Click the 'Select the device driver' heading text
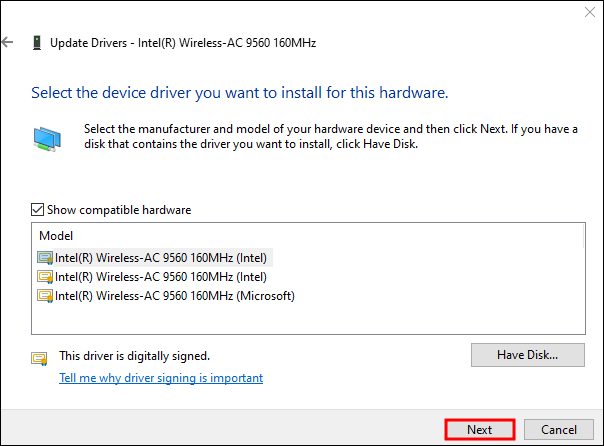The image size is (604, 446). tap(239, 93)
